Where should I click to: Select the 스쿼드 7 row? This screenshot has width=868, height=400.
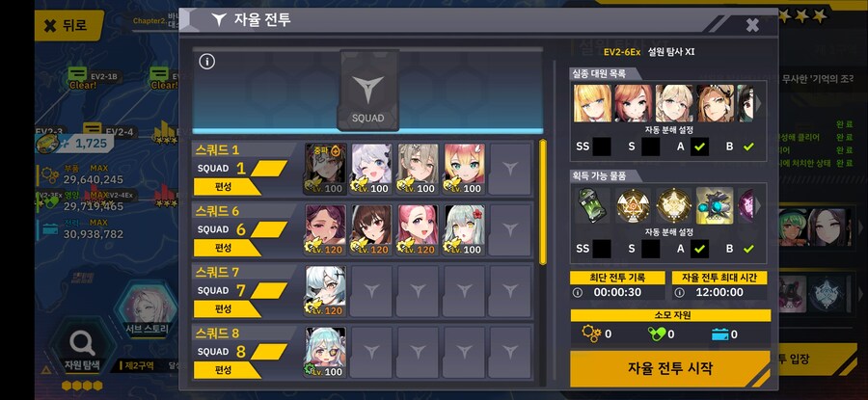[363, 290]
